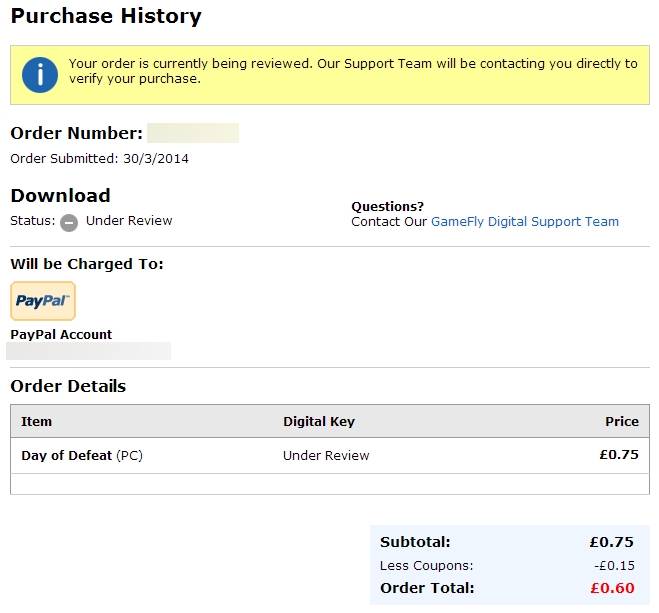659x613 pixels.
Task: Click the £0.75 item price cell
Action: 619,455
